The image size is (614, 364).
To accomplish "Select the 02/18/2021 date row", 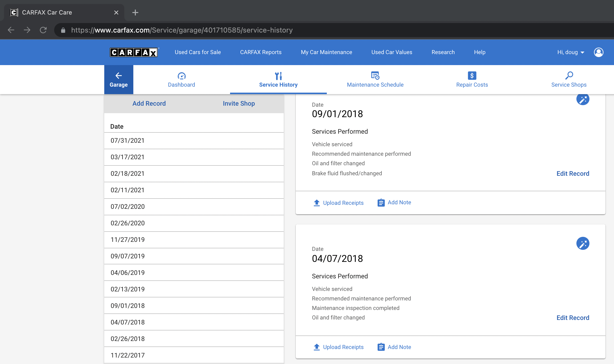I will (194, 174).
